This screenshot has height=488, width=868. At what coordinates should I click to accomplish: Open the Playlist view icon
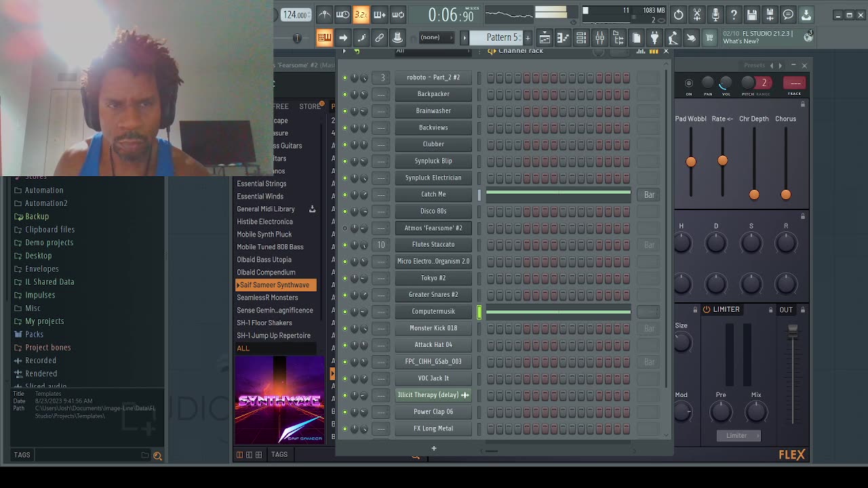(x=545, y=38)
